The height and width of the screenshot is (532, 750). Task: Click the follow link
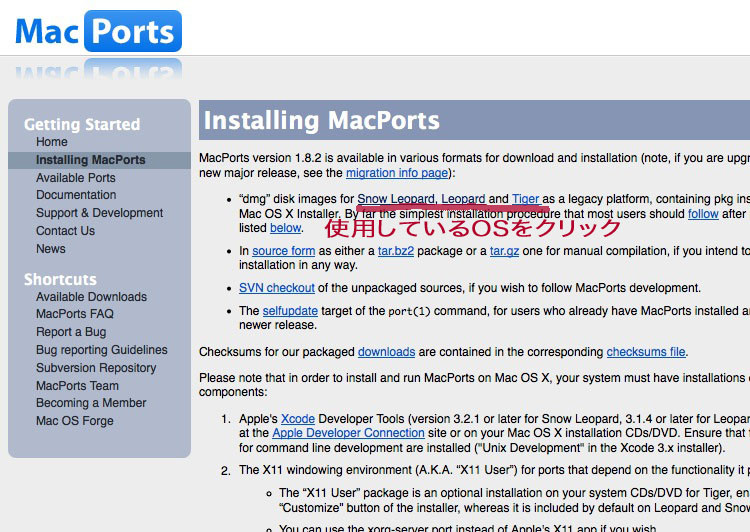tap(703, 214)
